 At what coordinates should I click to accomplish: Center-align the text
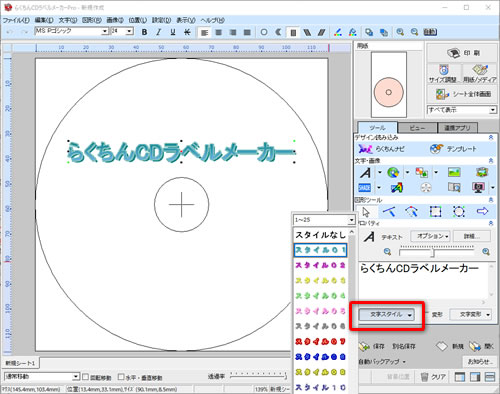tap(219, 32)
